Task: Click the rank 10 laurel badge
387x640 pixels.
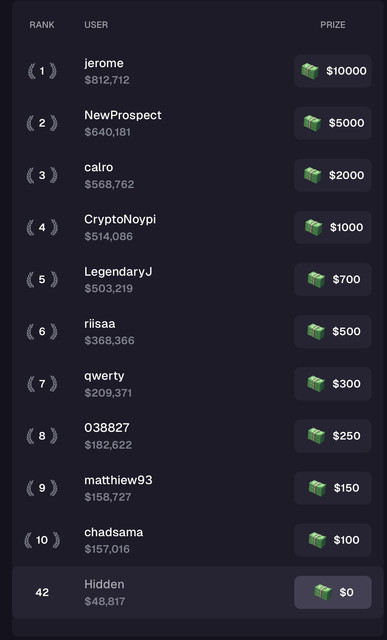Action: click(x=42, y=540)
